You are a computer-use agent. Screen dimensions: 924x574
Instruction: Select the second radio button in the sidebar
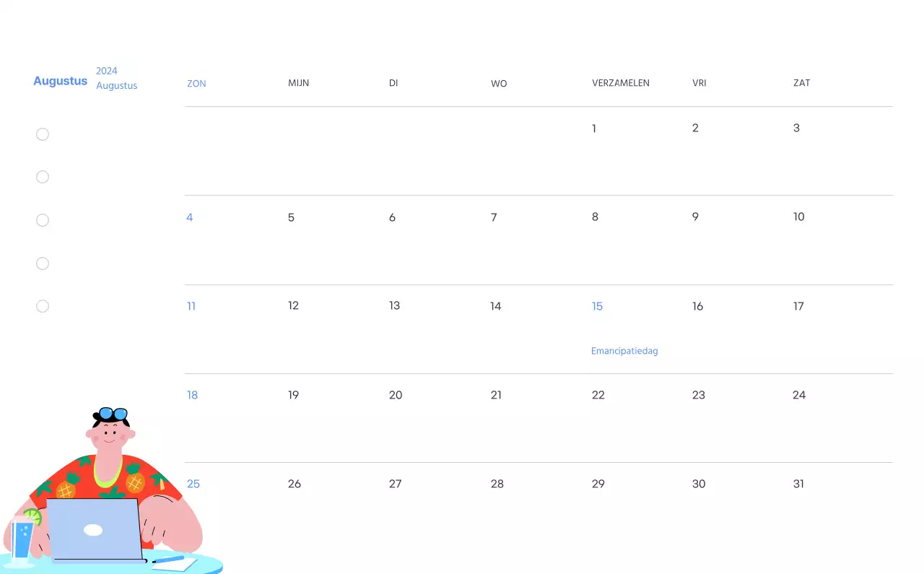point(43,177)
